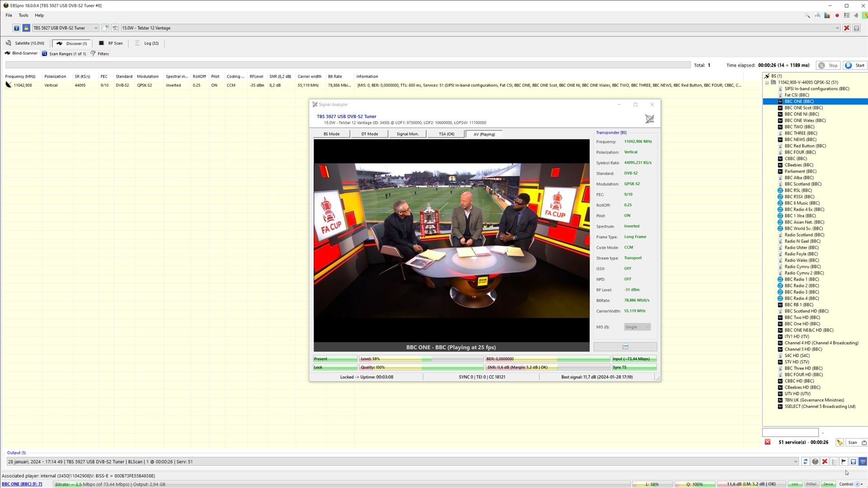Select Channel 4 HD service in tree
Screen dimensions: 868x488
821,343
